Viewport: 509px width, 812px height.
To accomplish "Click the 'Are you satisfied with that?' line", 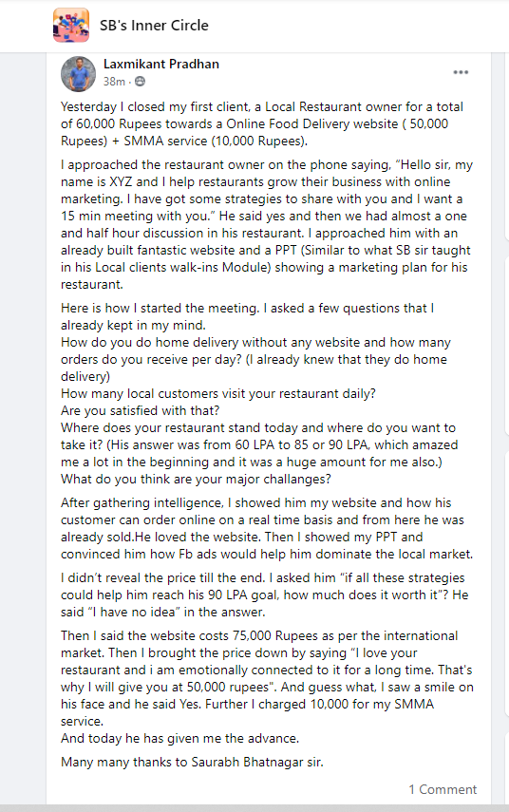I will (x=140, y=410).
